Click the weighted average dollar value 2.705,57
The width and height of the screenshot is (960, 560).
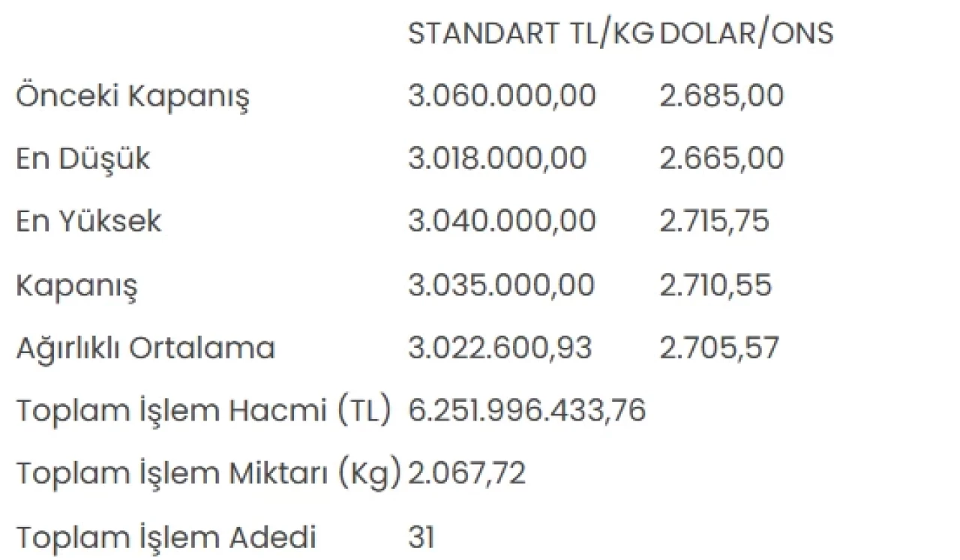point(719,349)
